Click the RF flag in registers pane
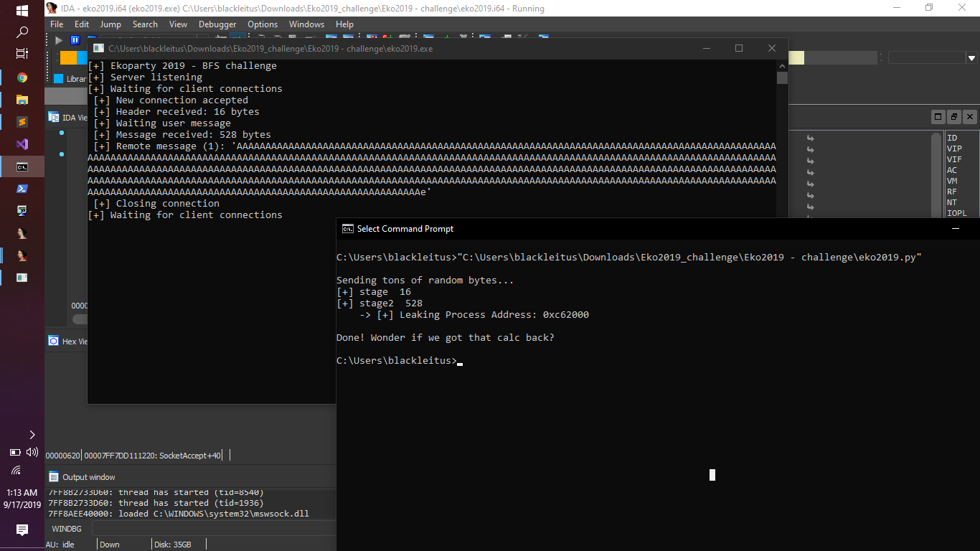 pyautogui.click(x=951, y=192)
